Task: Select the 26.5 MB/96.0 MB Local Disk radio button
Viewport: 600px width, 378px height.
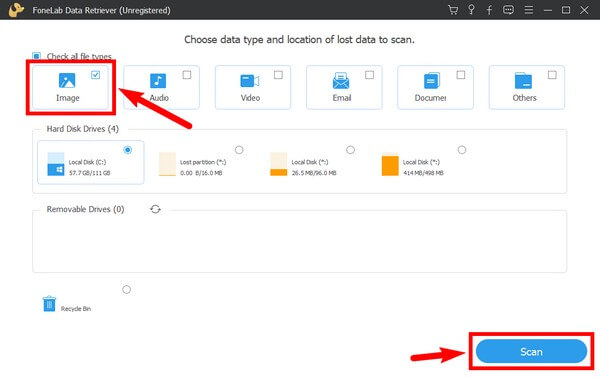Action: point(351,150)
